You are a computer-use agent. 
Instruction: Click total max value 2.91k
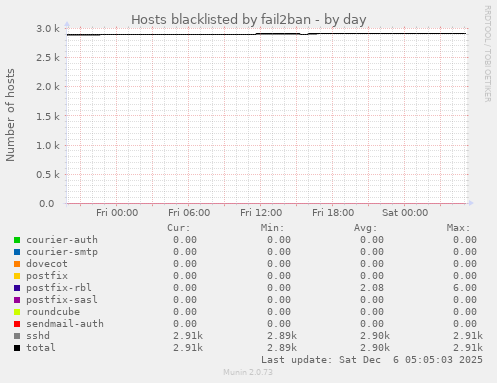468,348
